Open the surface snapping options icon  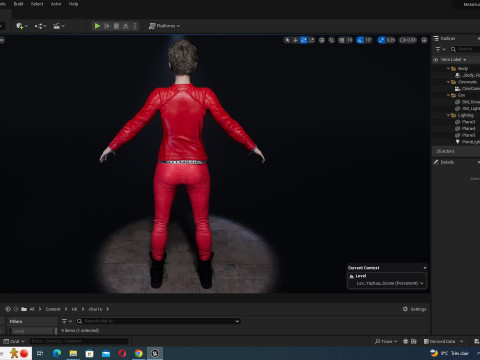tap(331, 40)
